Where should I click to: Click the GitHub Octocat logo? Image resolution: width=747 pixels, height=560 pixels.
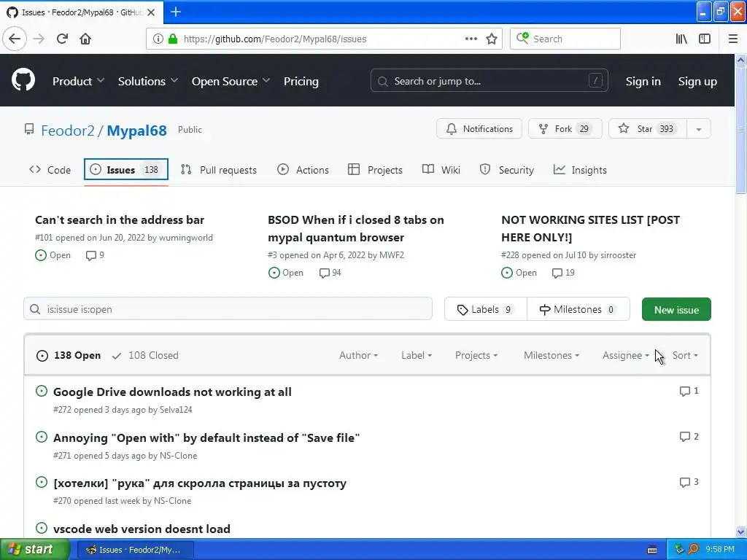click(23, 80)
